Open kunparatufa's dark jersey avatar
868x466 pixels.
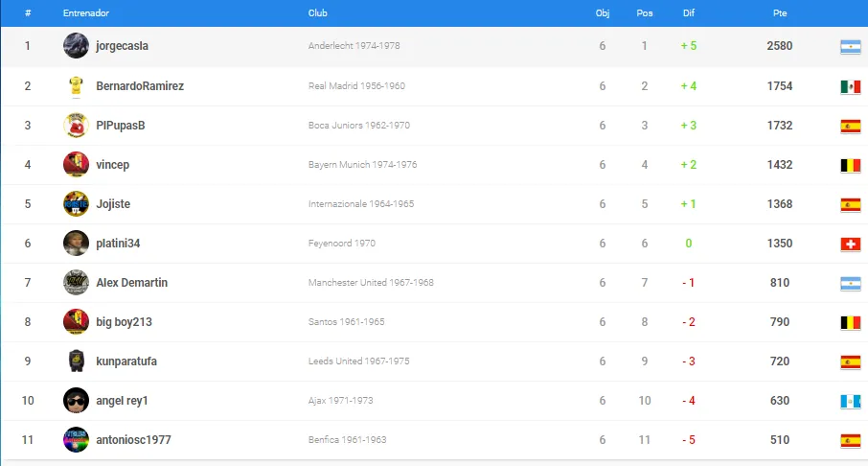tap(76, 361)
